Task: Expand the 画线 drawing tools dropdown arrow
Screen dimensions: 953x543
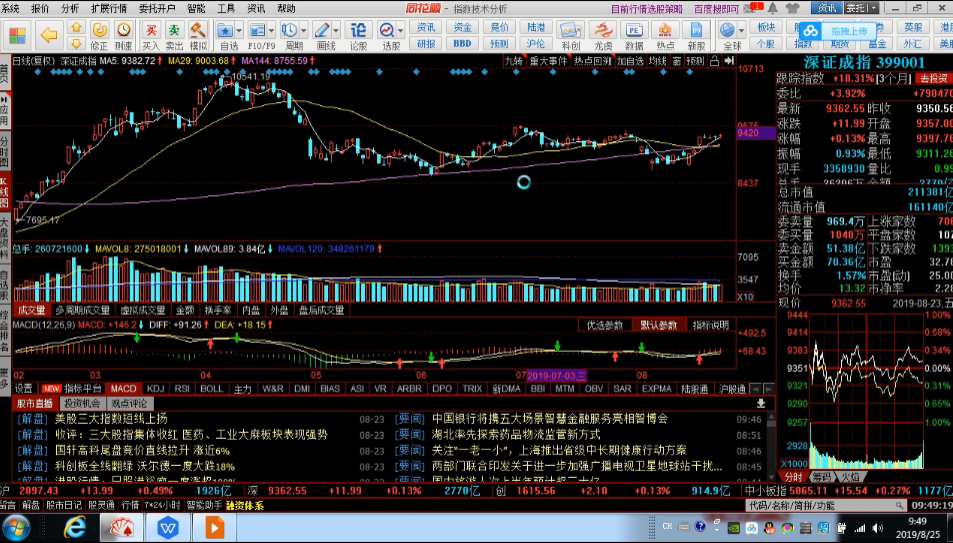Action: (335, 30)
